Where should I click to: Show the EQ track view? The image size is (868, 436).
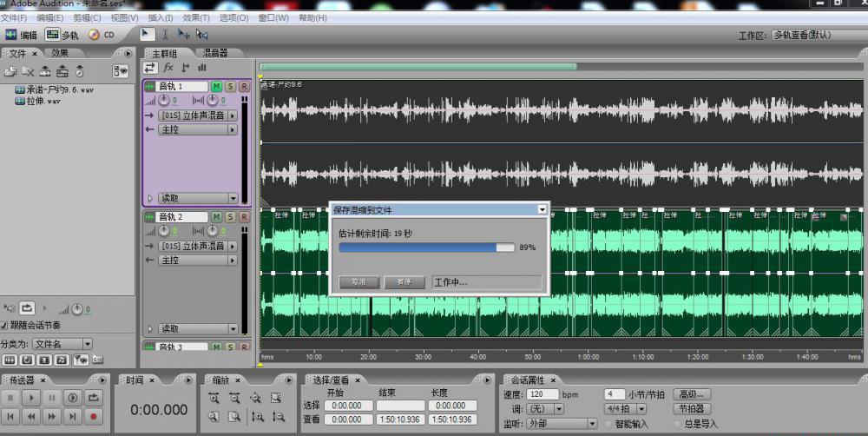click(201, 68)
